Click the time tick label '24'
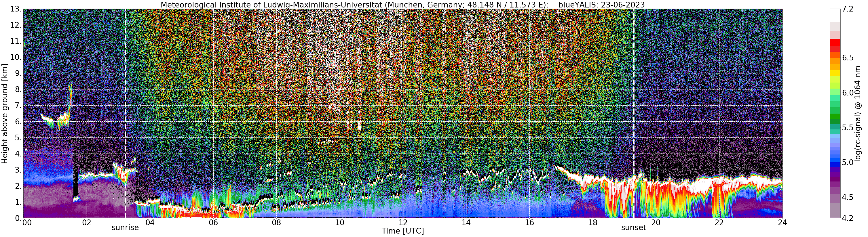The height and width of the screenshot is (237, 868). (782, 223)
